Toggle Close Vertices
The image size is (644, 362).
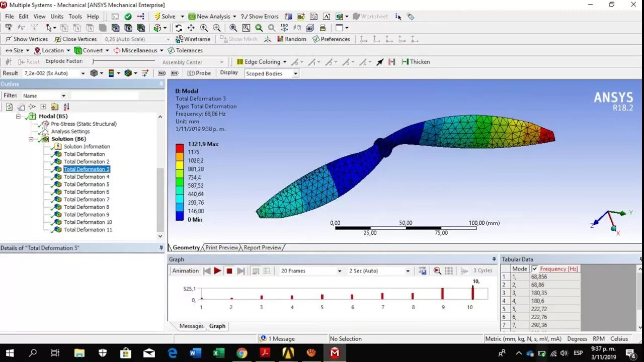pos(75,39)
